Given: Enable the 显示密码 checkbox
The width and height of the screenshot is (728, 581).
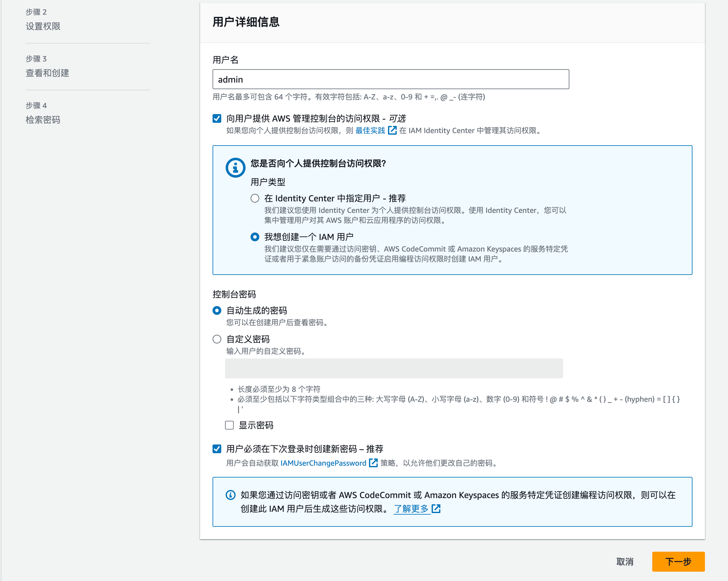Looking at the screenshot, I should coord(229,425).
